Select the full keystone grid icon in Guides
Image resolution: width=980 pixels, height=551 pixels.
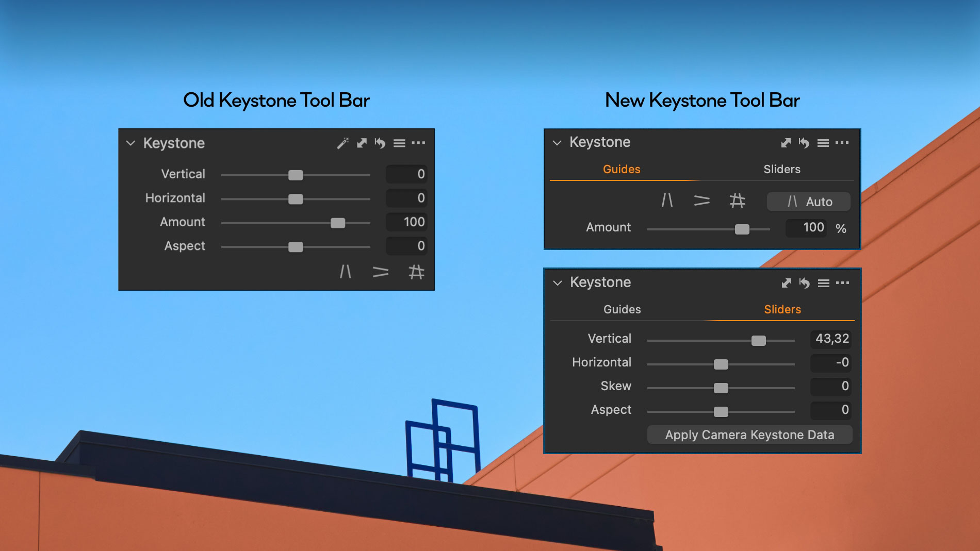[x=738, y=202]
